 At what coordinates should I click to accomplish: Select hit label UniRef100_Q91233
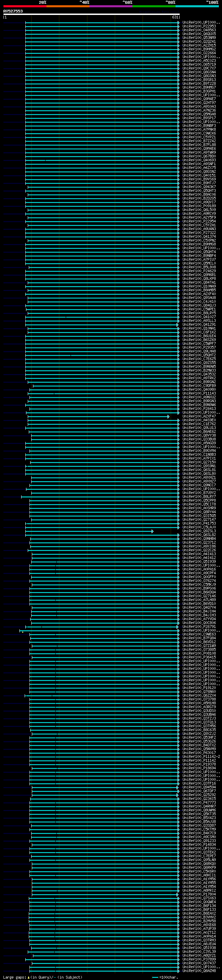(x=199, y=841)
